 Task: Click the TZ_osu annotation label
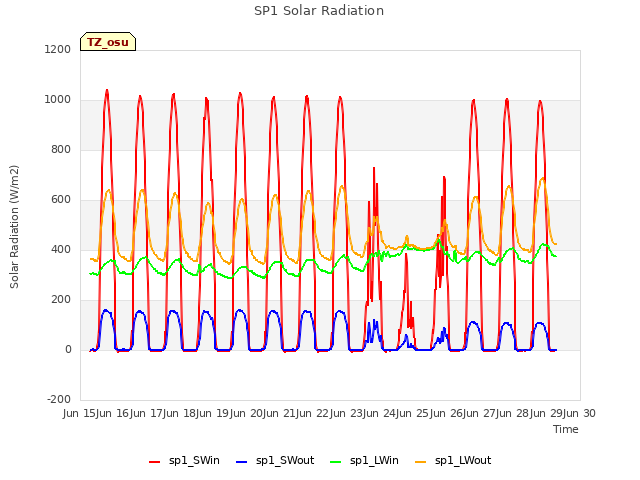pos(108,42)
